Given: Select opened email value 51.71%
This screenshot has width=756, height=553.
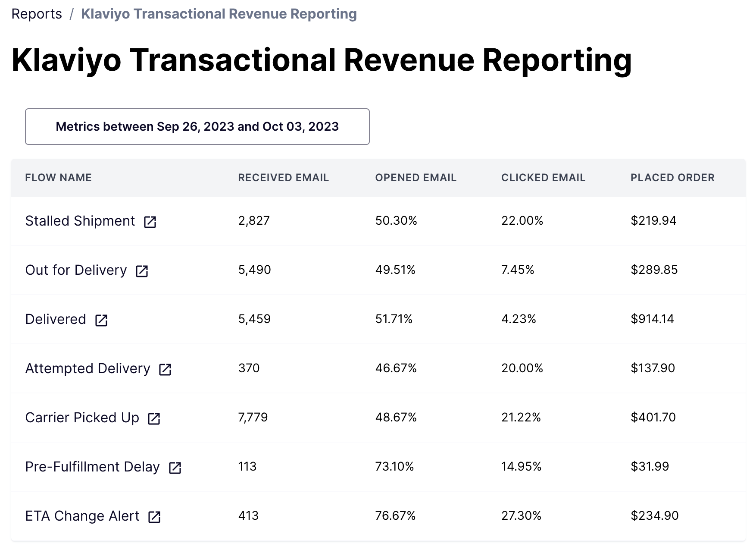Looking at the screenshot, I should (x=394, y=319).
